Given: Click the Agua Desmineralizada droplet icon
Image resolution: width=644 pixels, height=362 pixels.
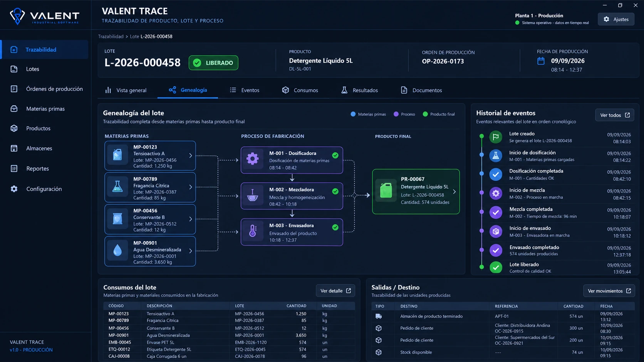Looking at the screenshot, I should (117, 251).
